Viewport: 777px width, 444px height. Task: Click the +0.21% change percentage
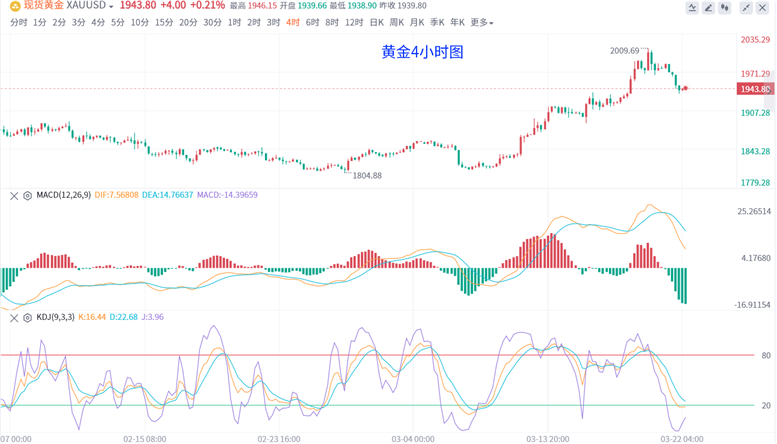click(x=208, y=6)
